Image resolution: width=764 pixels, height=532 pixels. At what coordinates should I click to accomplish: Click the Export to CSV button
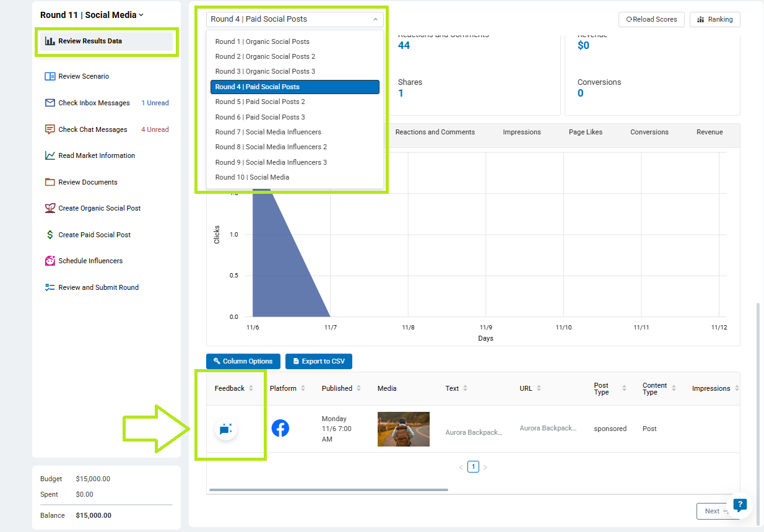(318, 361)
